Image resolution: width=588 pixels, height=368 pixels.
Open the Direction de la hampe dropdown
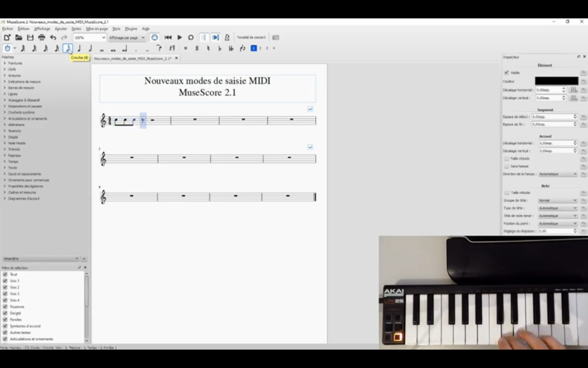coord(558,174)
